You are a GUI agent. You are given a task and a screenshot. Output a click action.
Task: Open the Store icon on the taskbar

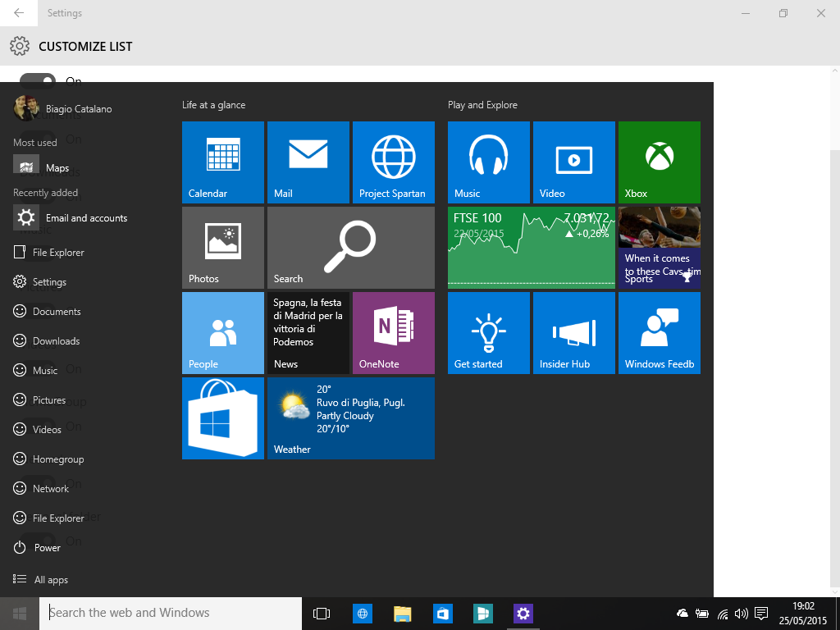(442, 614)
